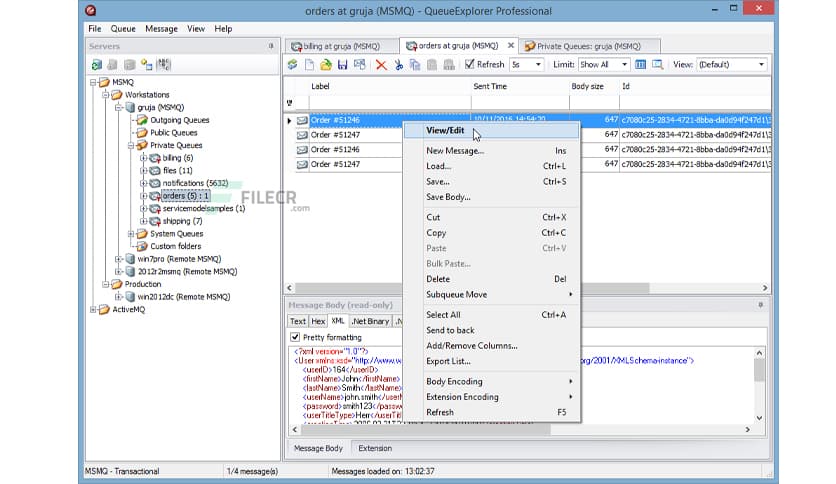Screen dimensions: 836x484
Task: Open Subqueue Move submenu
Action: click(492, 294)
